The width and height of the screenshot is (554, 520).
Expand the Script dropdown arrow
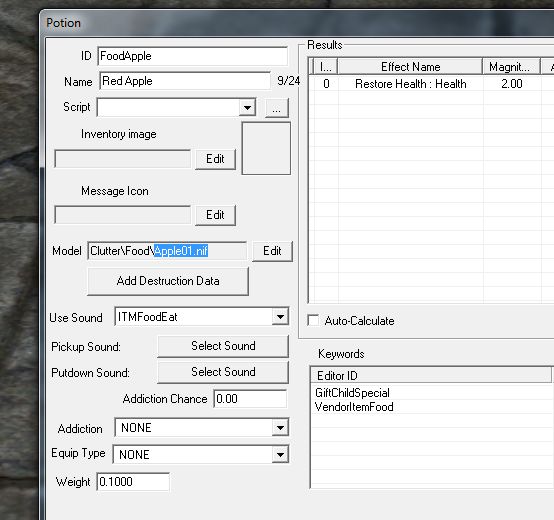pos(247,107)
